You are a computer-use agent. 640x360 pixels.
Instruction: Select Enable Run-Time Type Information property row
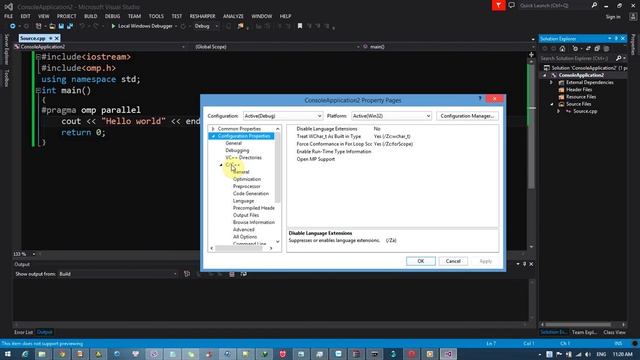pyautogui.click(x=393, y=151)
